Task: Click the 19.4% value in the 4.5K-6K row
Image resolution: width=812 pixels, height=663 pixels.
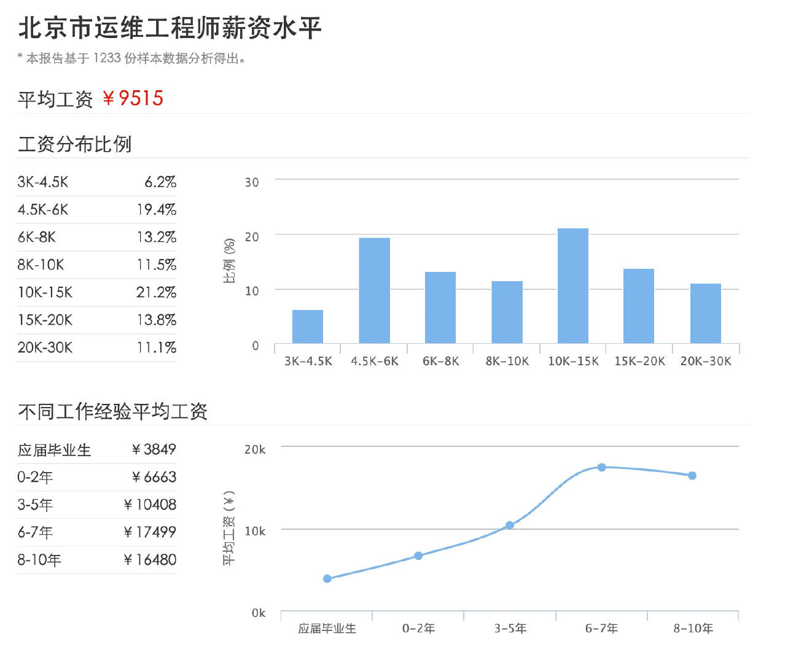Action: (x=156, y=209)
